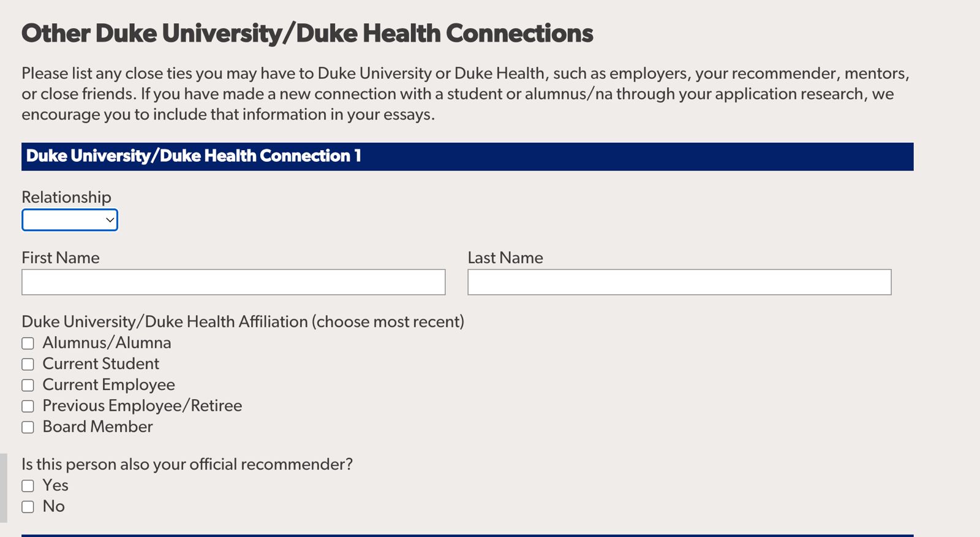
Task: Focus the Last Name input box
Action: 679,282
